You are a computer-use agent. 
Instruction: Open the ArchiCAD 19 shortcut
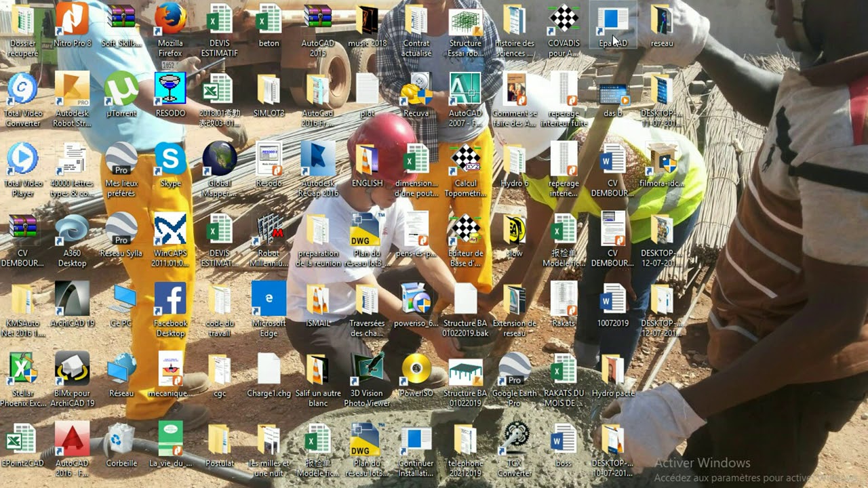pos(72,306)
